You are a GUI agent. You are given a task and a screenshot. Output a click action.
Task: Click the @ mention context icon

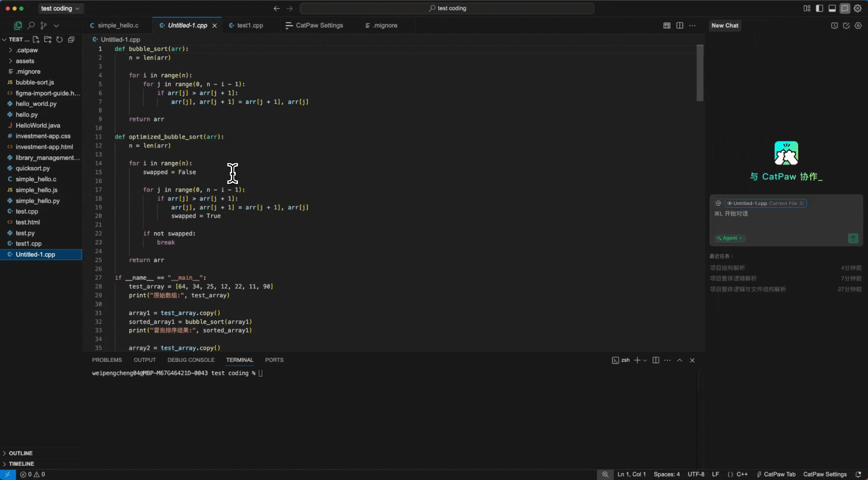coord(718,203)
